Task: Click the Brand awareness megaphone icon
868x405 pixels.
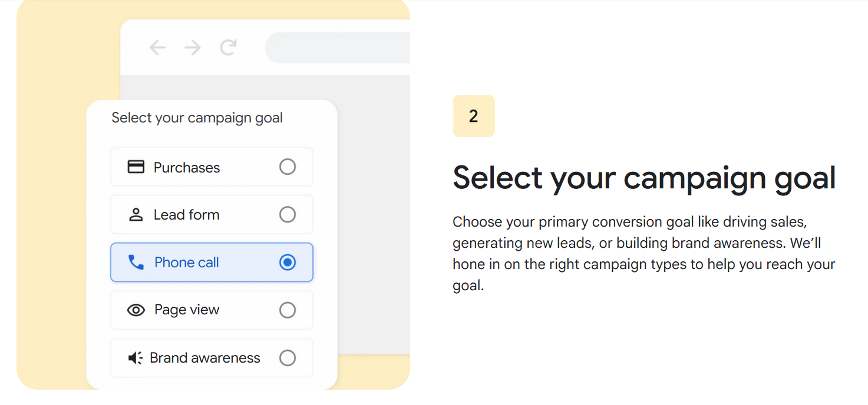Action: (136, 358)
